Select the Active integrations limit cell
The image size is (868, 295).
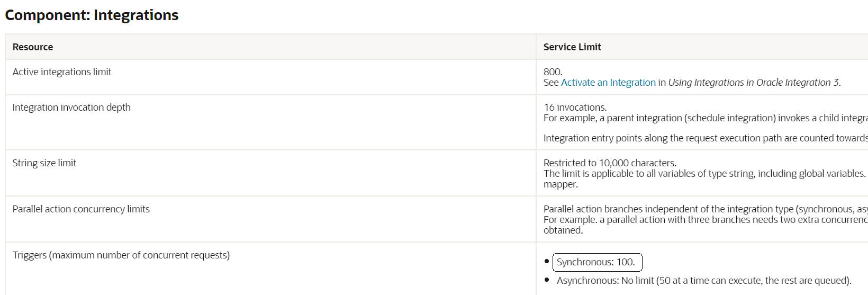pyautogui.click(x=62, y=72)
